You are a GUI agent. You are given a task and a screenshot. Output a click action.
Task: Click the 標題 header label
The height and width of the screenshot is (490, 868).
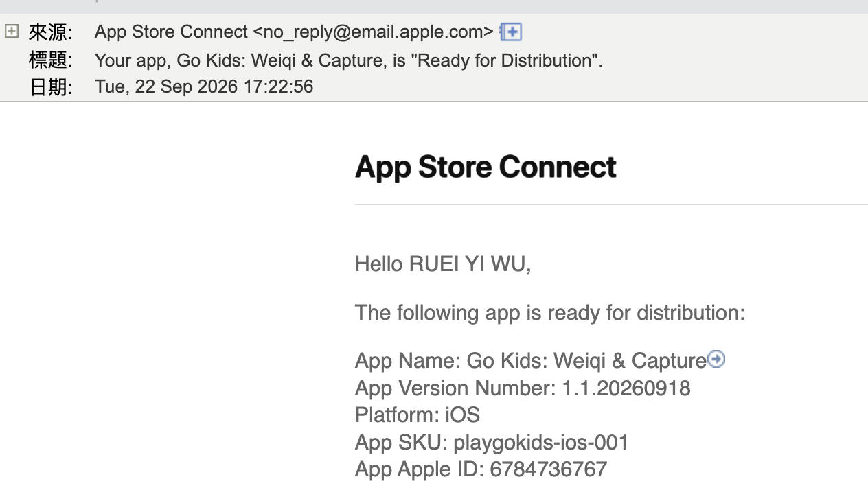click(x=50, y=60)
